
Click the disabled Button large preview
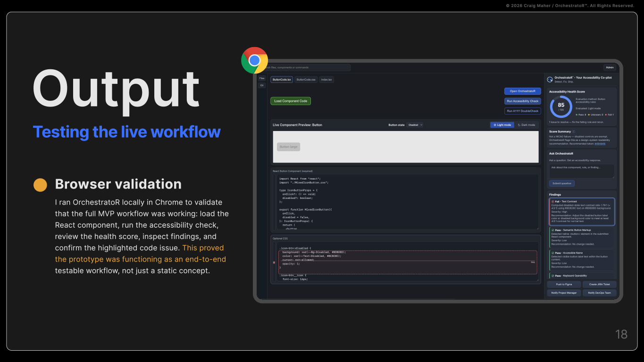tap(288, 147)
